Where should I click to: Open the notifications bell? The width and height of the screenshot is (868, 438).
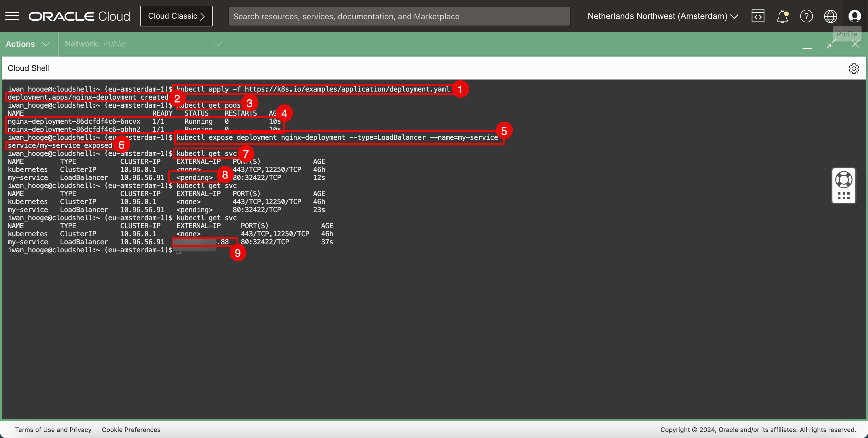point(782,16)
